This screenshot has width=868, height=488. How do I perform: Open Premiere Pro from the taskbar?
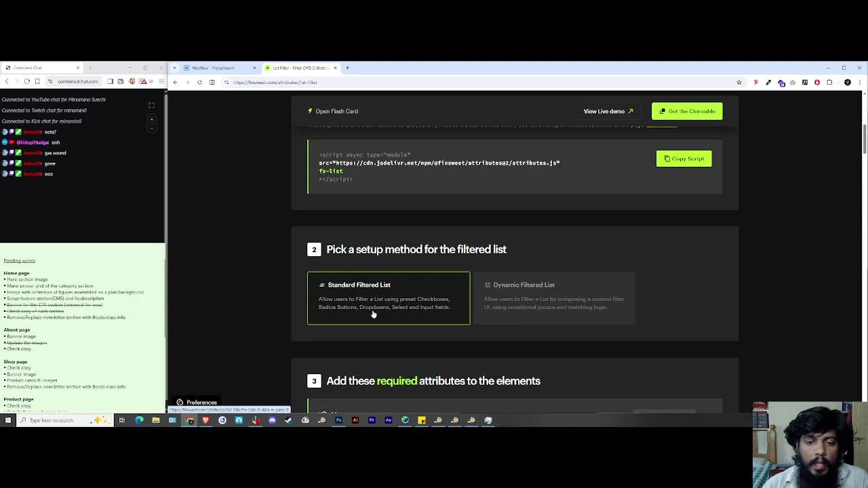pyautogui.click(x=372, y=420)
